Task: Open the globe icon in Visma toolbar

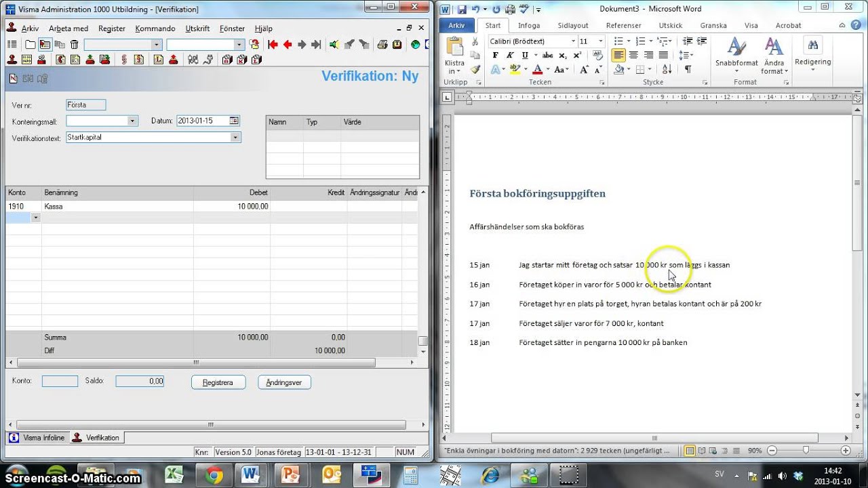Action: click(416, 45)
